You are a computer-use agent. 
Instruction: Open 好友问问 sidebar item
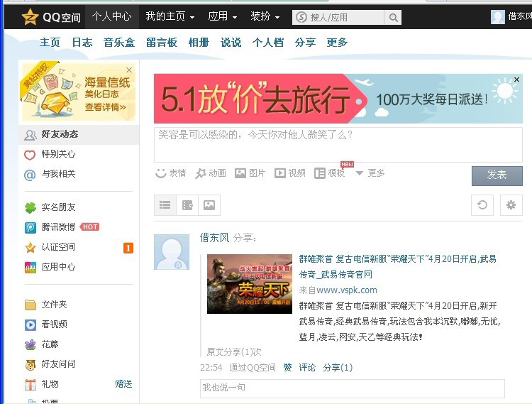point(50,364)
